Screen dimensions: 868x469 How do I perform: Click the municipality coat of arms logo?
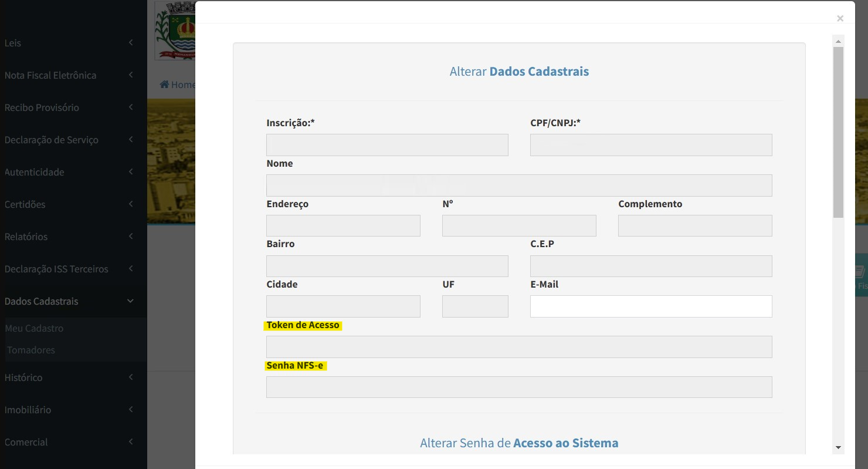pyautogui.click(x=175, y=31)
